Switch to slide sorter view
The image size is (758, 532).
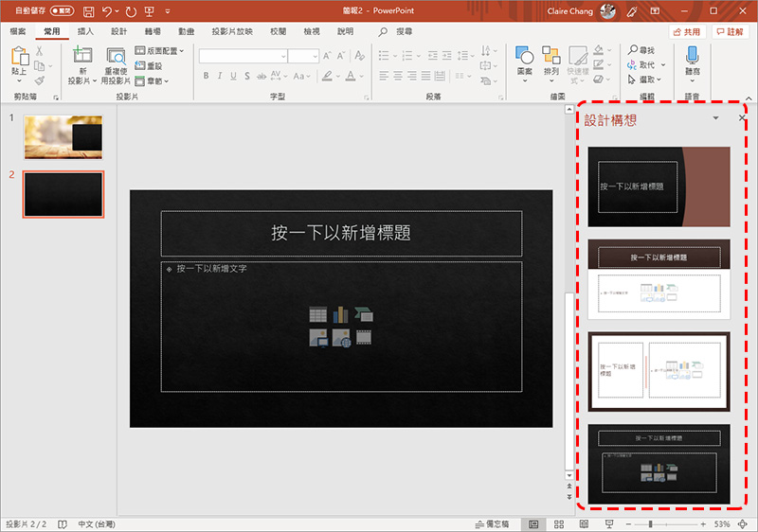pos(559,524)
